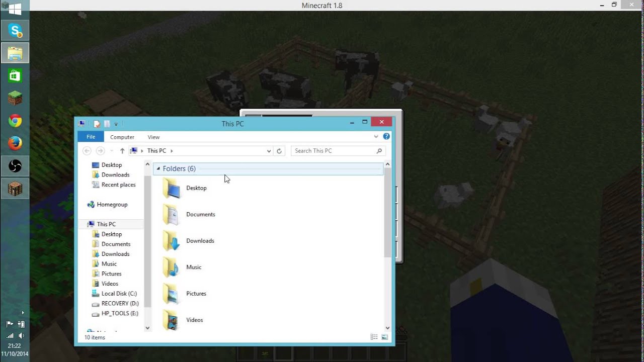Open OBS from the taskbar

pos(15,166)
